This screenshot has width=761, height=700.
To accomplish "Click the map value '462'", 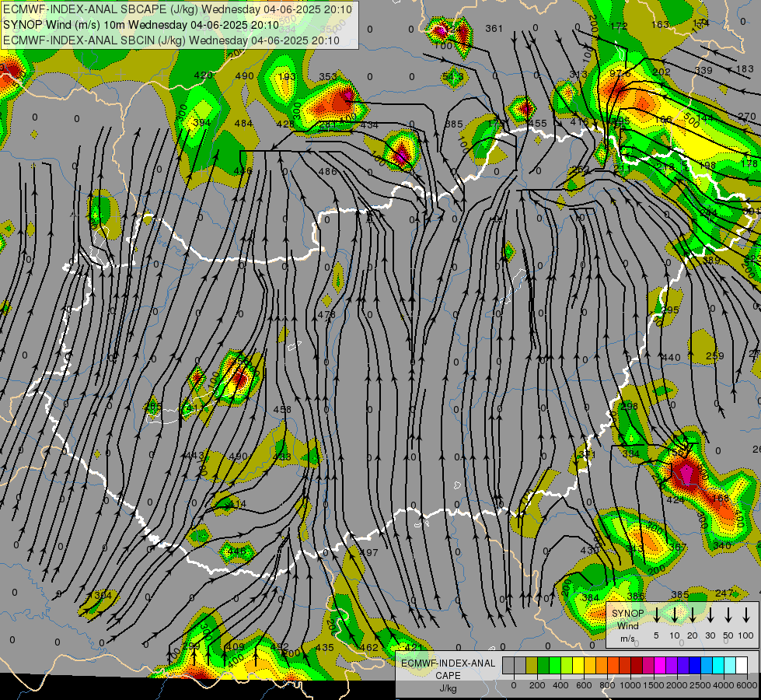I will pos(369,648).
